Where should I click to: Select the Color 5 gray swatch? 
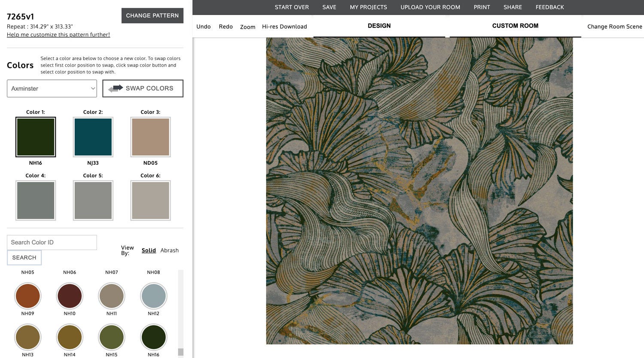(x=93, y=200)
